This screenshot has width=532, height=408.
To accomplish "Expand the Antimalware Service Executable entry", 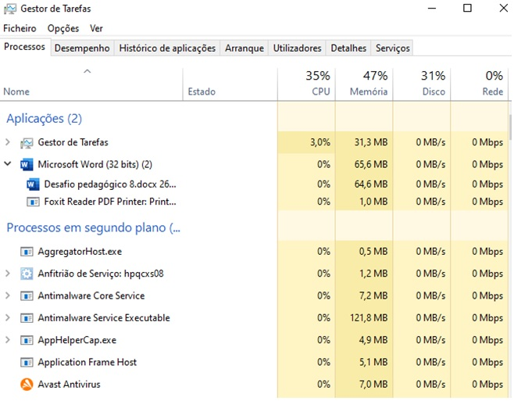I will 8,318.
